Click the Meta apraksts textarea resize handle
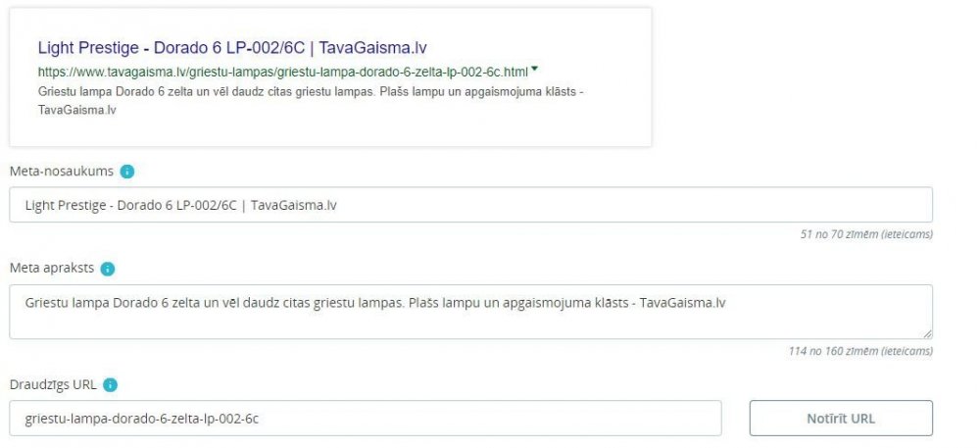The image size is (980, 448). 927,334
